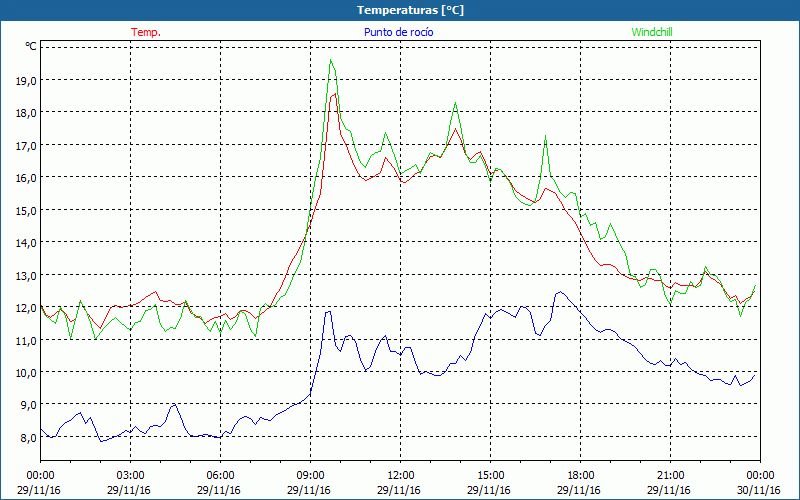The width and height of the screenshot is (800, 500).
Task: Click the 17,0 y-axis value
Action: (27, 145)
